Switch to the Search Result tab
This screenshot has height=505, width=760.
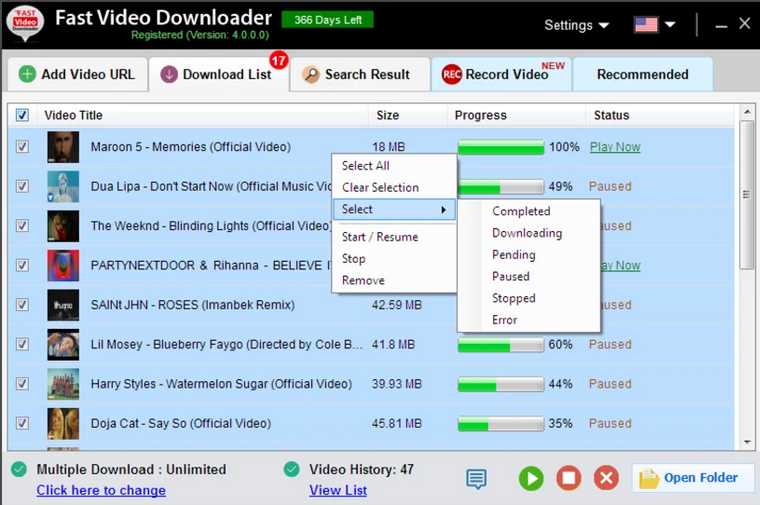tap(360, 74)
